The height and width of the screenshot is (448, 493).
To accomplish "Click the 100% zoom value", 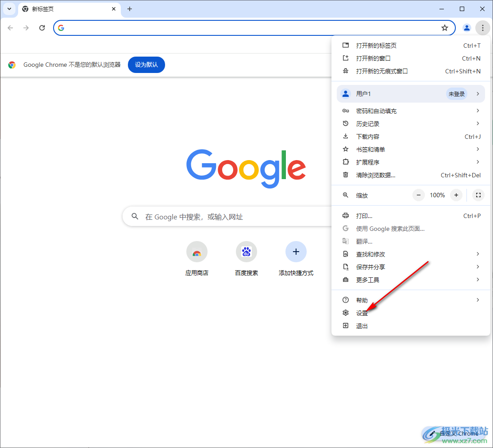I will click(x=437, y=195).
